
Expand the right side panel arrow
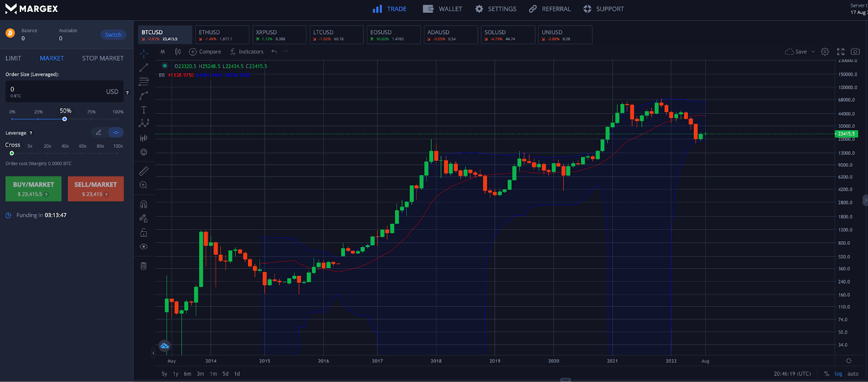(x=865, y=200)
